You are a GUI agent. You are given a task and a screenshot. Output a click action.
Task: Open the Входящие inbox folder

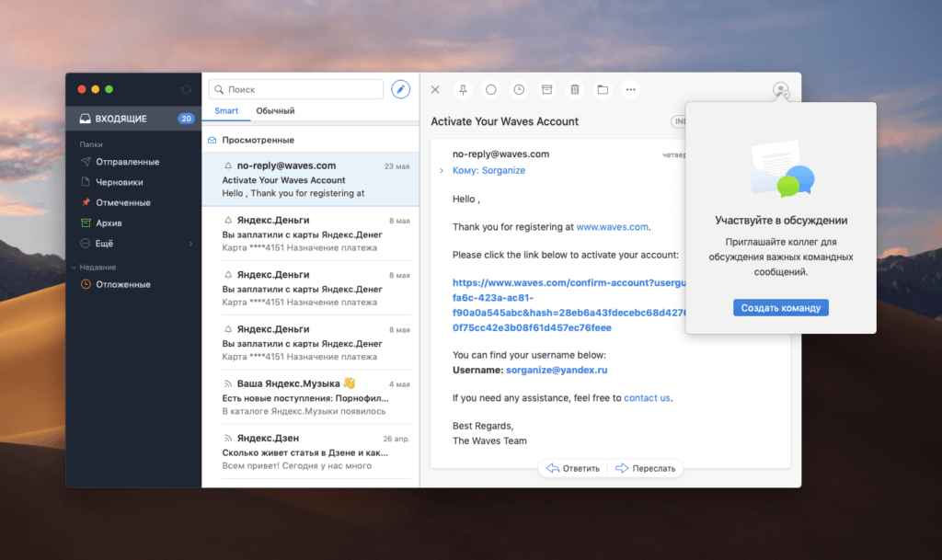coord(134,119)
